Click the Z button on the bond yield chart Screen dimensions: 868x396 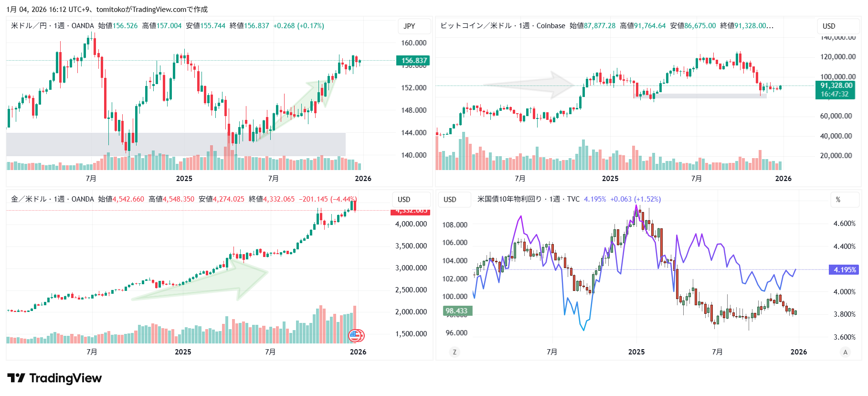[x=454, y=352]
